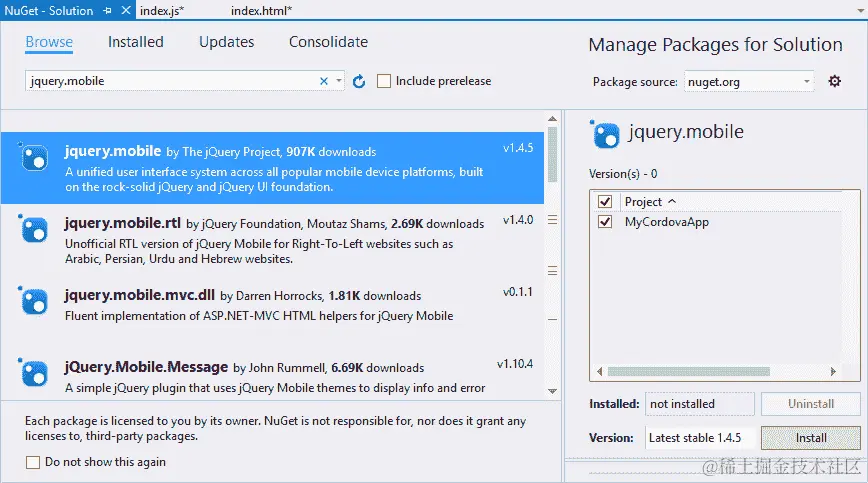Viewport: 868px width, 483px height.
Task: Toggle the Project select-all checkbox
Action: tap(605, 201)
